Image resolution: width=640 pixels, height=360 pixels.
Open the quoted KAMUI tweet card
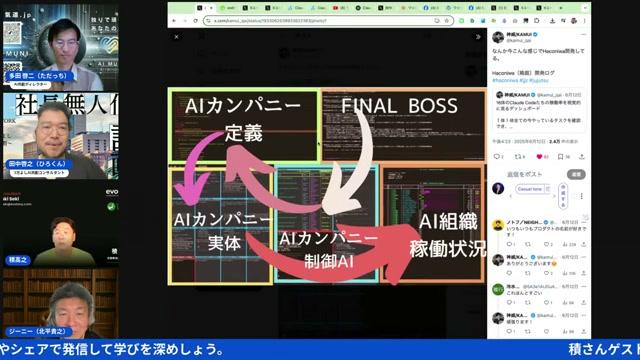coord(539,110)
